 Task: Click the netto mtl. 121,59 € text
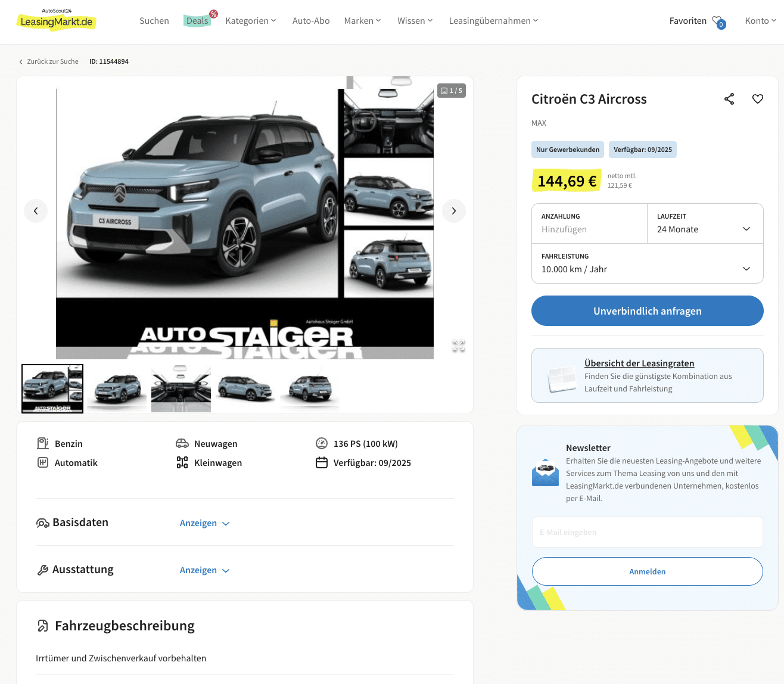pos(622,181)
